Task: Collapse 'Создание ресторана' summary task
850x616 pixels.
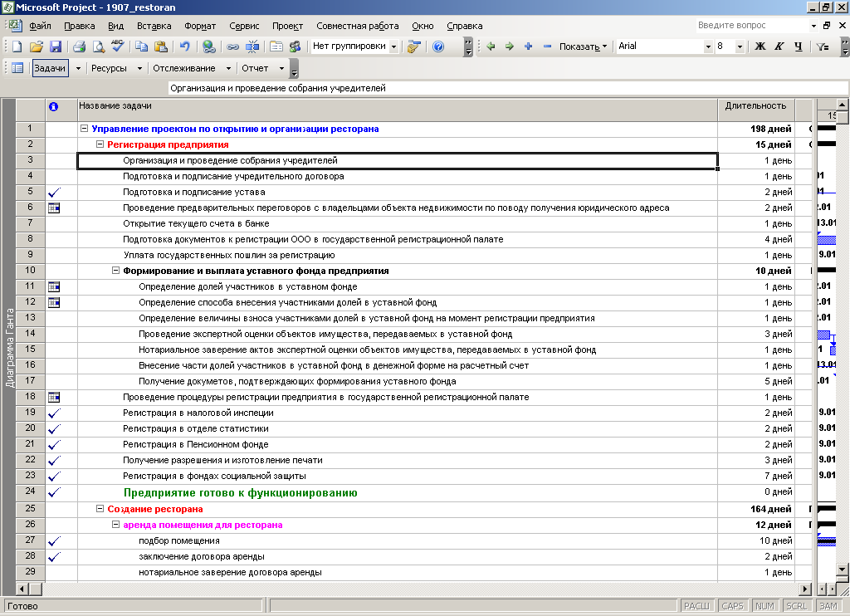Action: [100, 509]
